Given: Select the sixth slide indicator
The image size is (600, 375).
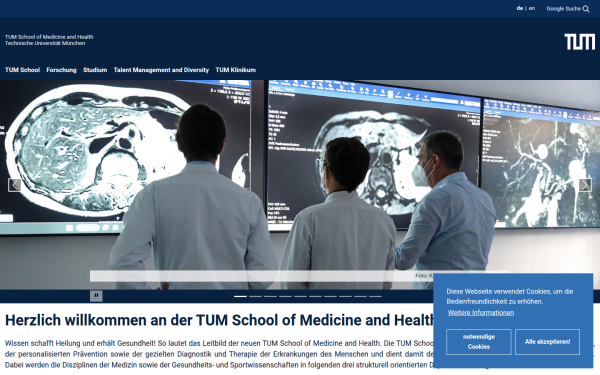Looking at the screenshot, I should pos(315,296).
